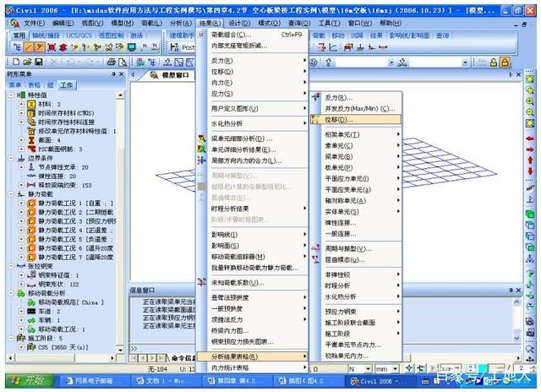Image resolution: width=541 pixels, height=392 pixels.
Task: Click the Zoom In magnifier icon
Action: click(x=529, y=101)
